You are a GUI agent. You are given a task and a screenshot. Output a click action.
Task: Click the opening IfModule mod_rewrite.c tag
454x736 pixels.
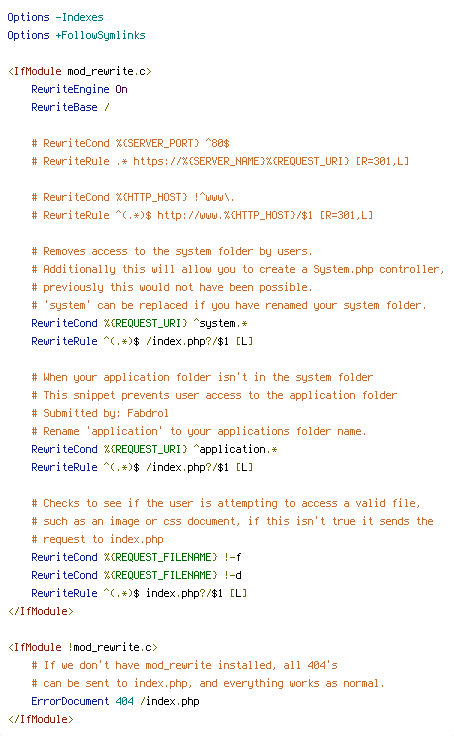tap(80, 71)
